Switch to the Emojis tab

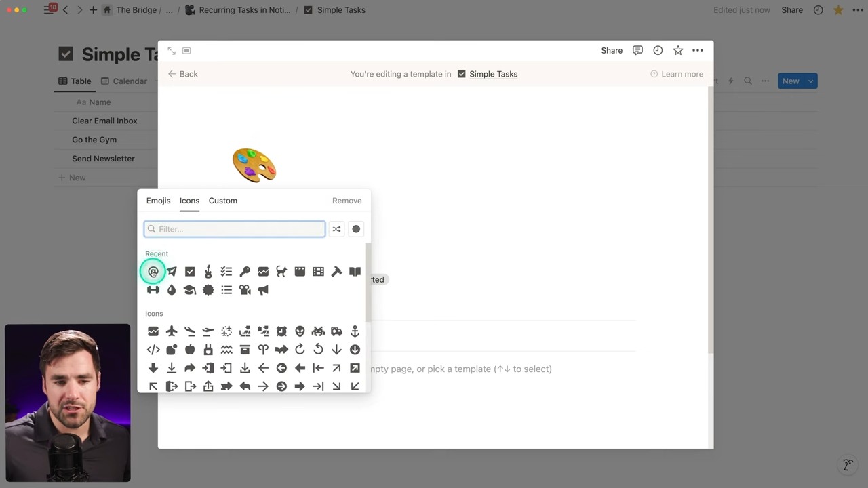[x=158, y=201]
